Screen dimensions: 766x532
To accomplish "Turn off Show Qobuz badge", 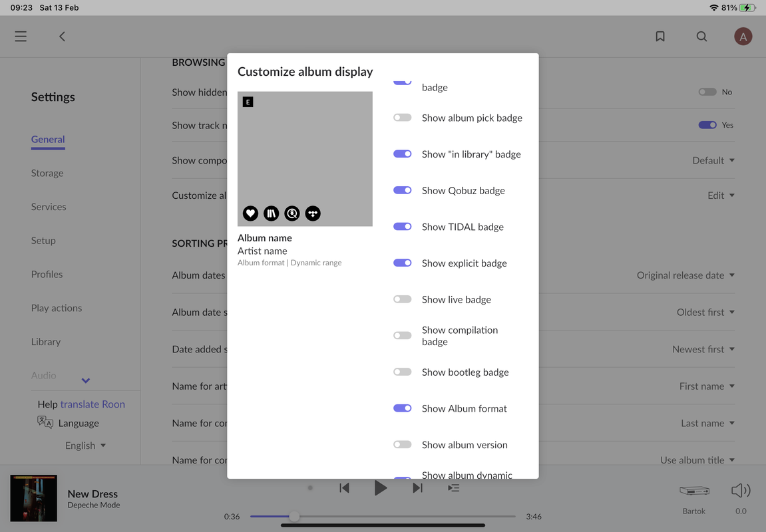I will (403, 190).
